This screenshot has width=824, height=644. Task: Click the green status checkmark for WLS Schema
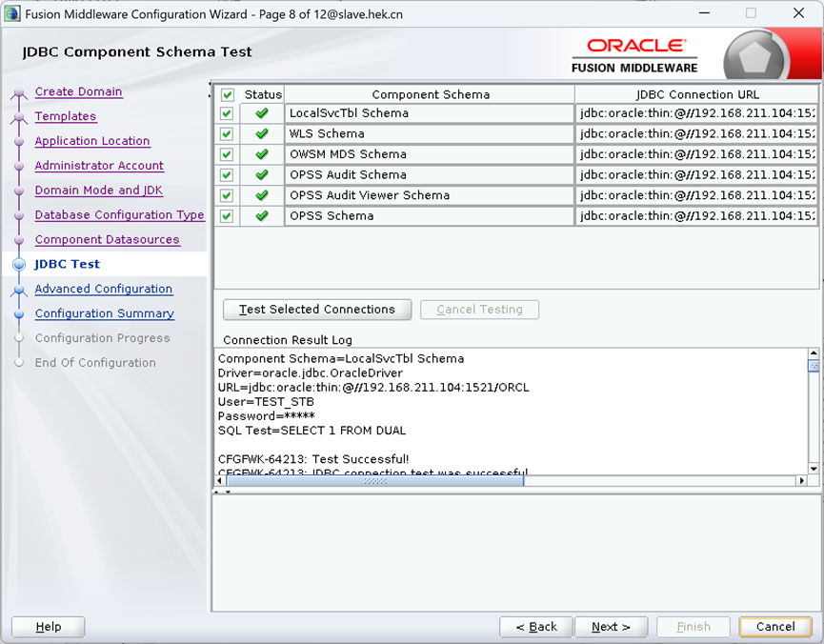262,133
